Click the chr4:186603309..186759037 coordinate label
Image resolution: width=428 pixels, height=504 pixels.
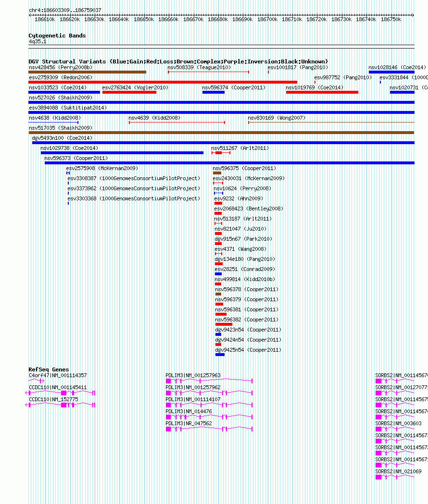[x=65, y=10]
